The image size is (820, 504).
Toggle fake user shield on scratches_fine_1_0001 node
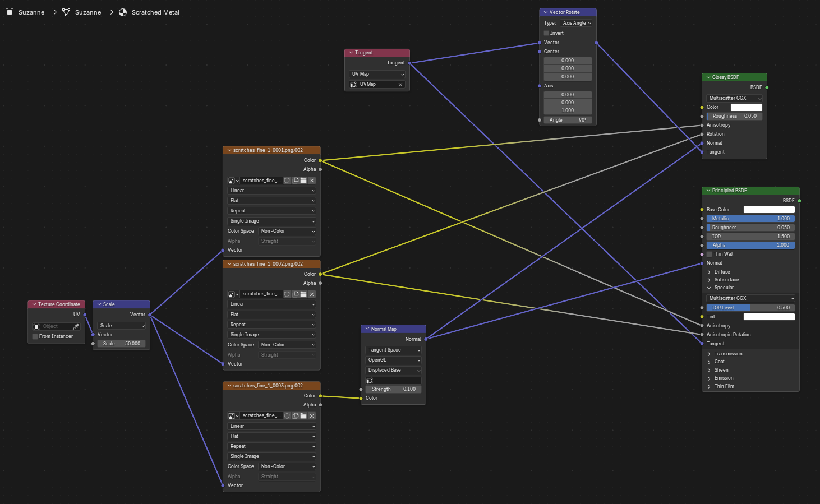[x=287, y=181]
